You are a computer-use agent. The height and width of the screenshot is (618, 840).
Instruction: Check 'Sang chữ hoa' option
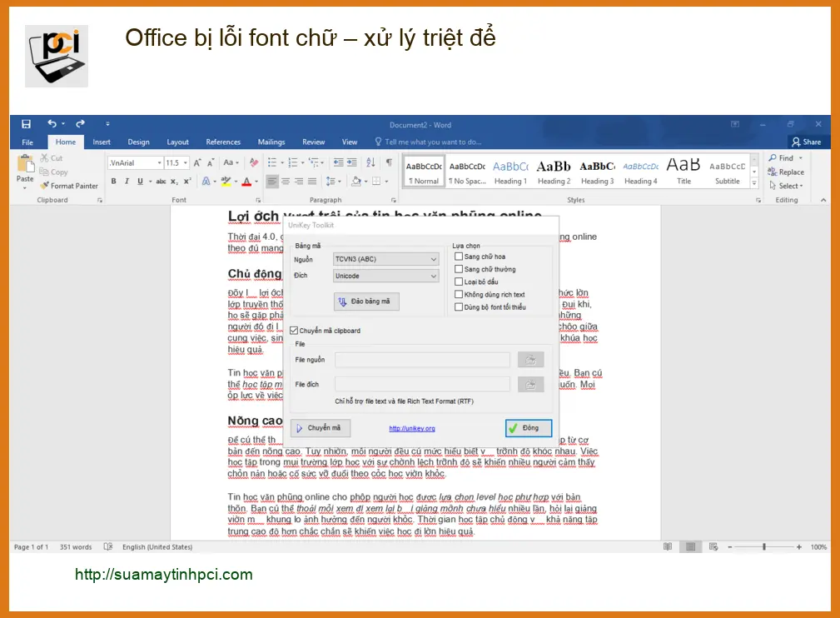pos(459,257)
